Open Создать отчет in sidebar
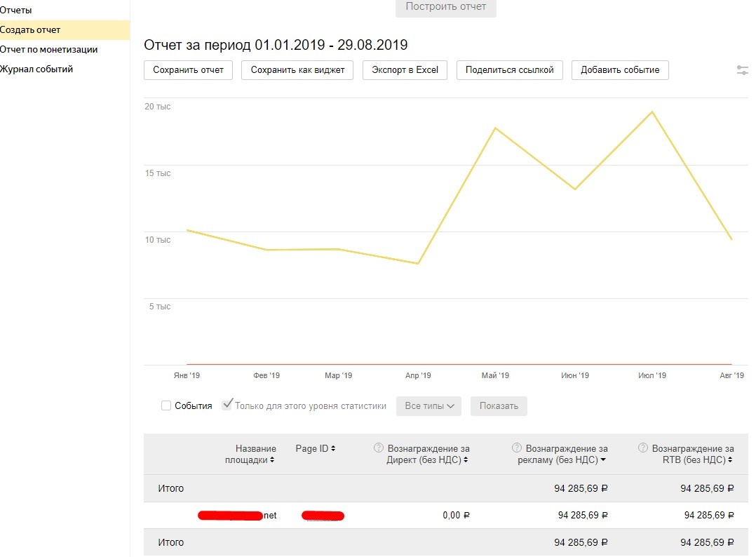 pos(30,30)
